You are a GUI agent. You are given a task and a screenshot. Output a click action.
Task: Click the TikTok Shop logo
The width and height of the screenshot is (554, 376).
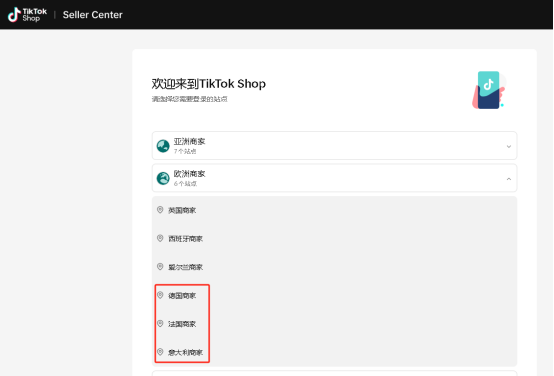click(x=27, y=14)
